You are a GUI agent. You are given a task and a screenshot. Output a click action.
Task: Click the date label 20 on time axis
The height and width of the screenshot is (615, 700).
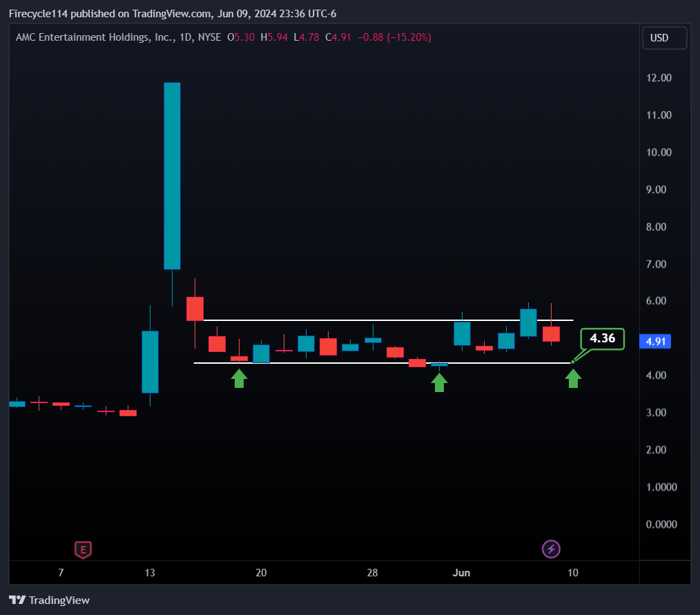coord(261,573)
